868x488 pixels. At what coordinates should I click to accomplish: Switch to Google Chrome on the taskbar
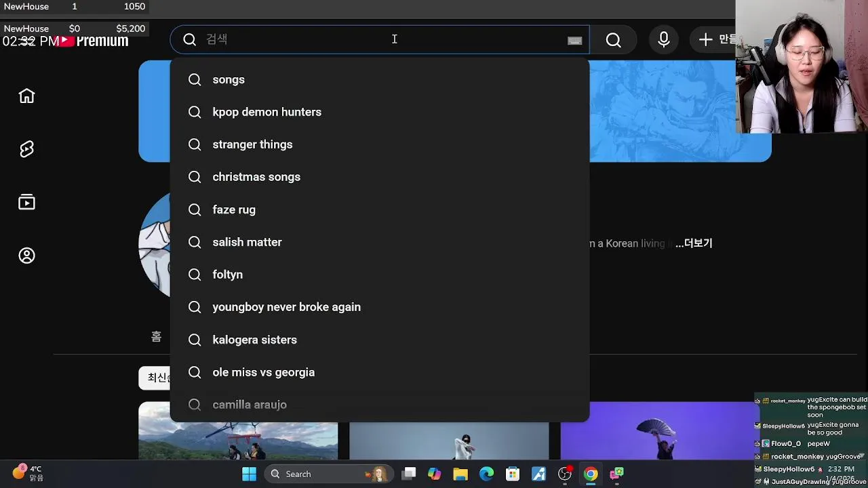coord(591,474)
